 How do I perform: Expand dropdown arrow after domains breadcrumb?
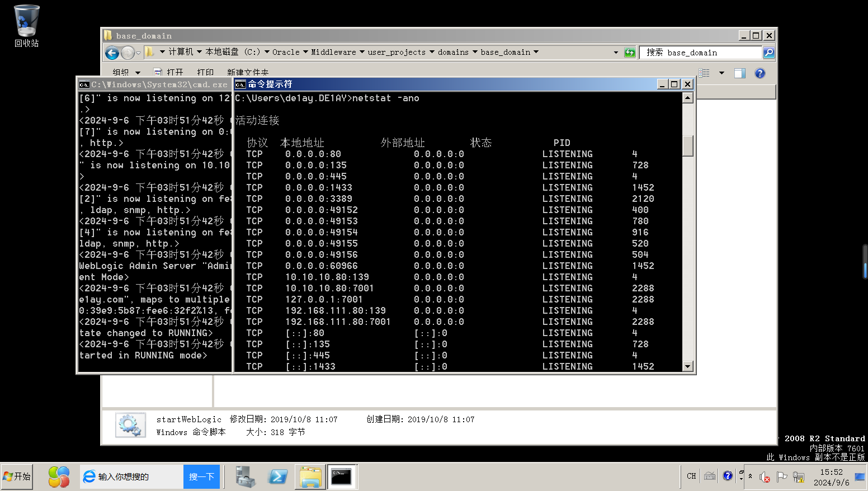tap(475, 52)
